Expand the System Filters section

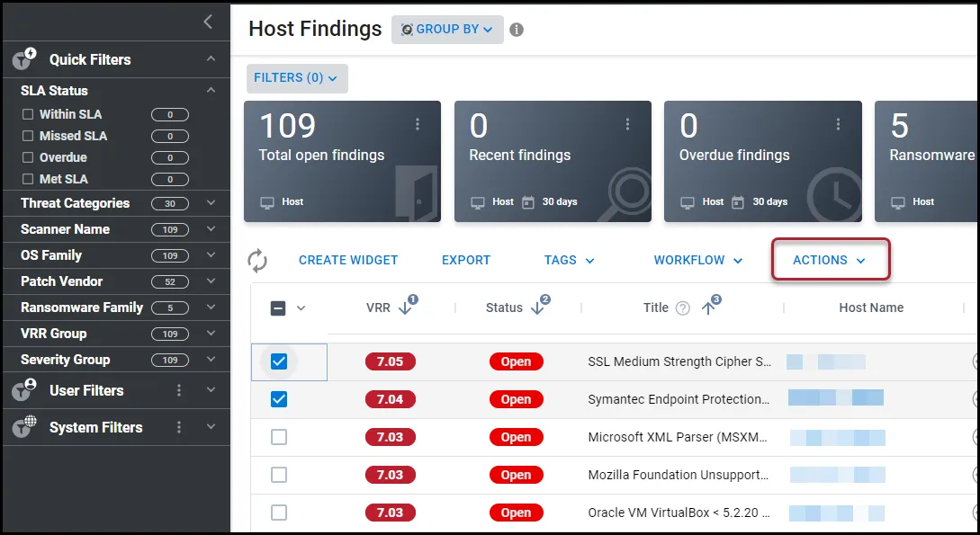(x=211, y=426)
